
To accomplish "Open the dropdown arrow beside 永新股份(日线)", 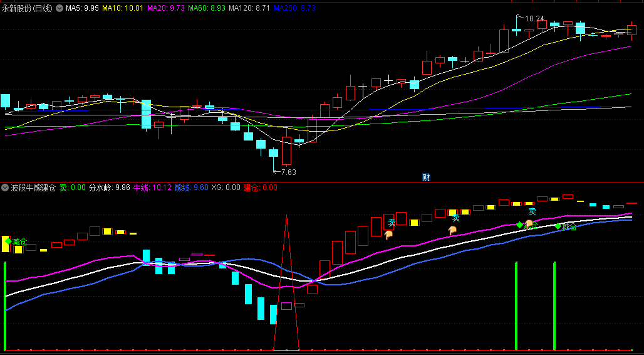I will click(x=59, y=8).
